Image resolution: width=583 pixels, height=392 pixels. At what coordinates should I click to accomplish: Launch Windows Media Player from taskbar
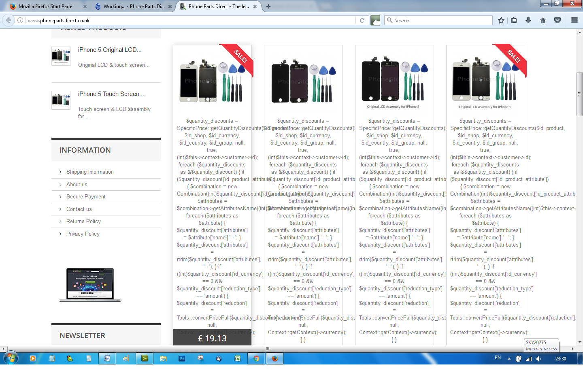pyautogui.click(x=33, y=358)
